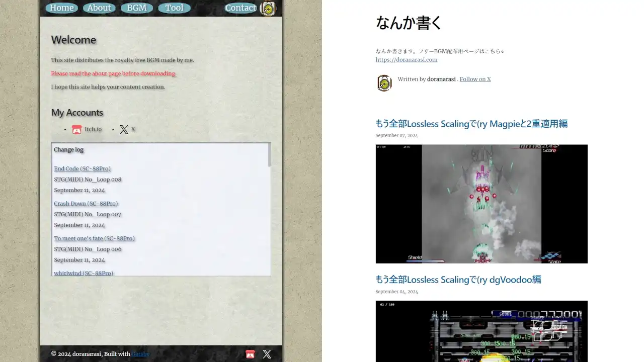Select the Tool menu item
This screenshot has width=644, height=362.
coord(174,8)
